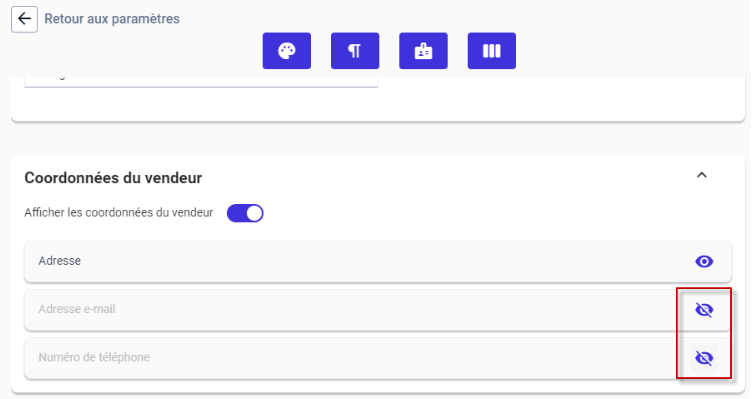Open the columns layout settings icon
This screenshot has width=753, height=399.
coord(492,51)
